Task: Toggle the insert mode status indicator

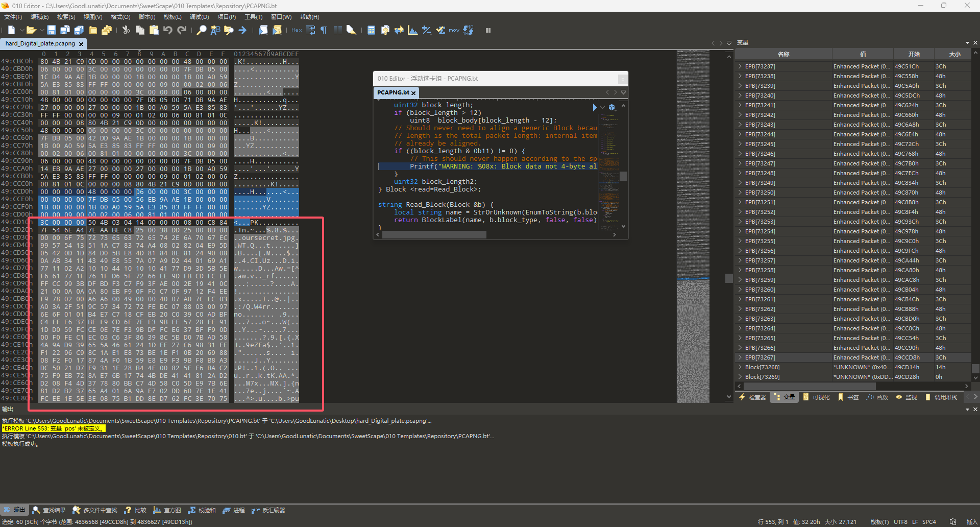Action: (971, 522)
